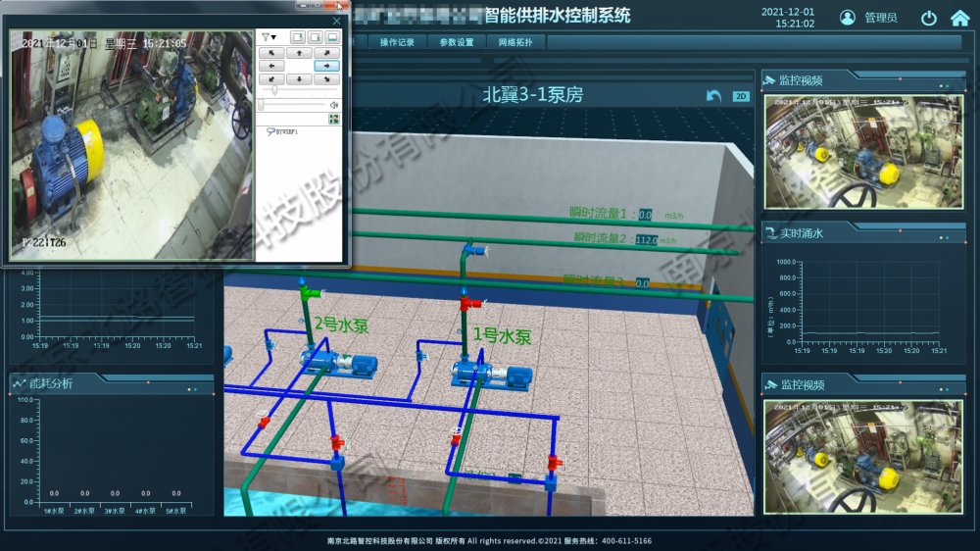Select the BTWSBF1 camera tree item

(284, 130)
